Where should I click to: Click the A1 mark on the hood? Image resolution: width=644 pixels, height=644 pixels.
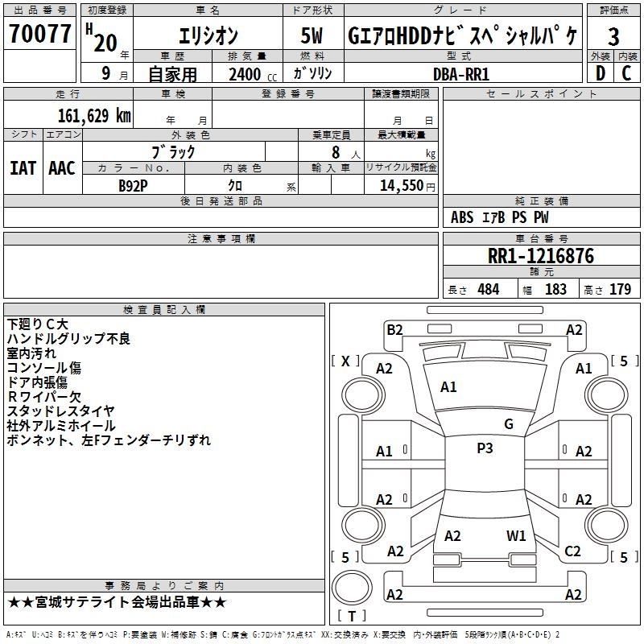click(448, 387)
